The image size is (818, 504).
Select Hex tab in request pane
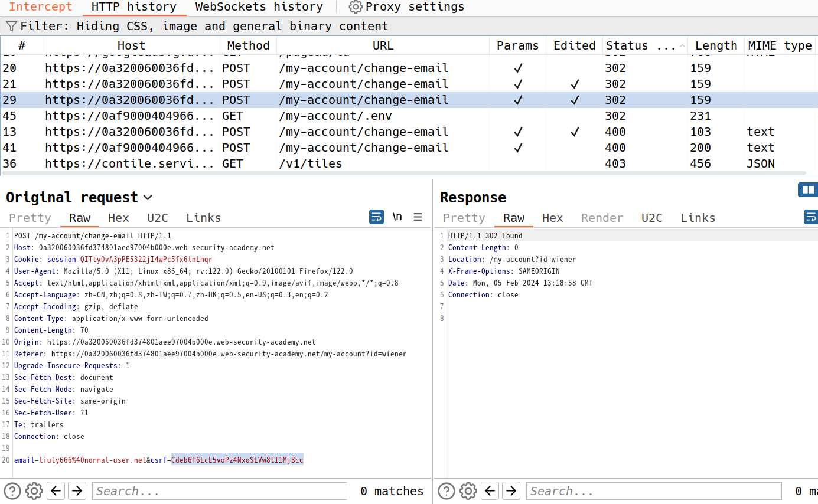pos(119,218)
